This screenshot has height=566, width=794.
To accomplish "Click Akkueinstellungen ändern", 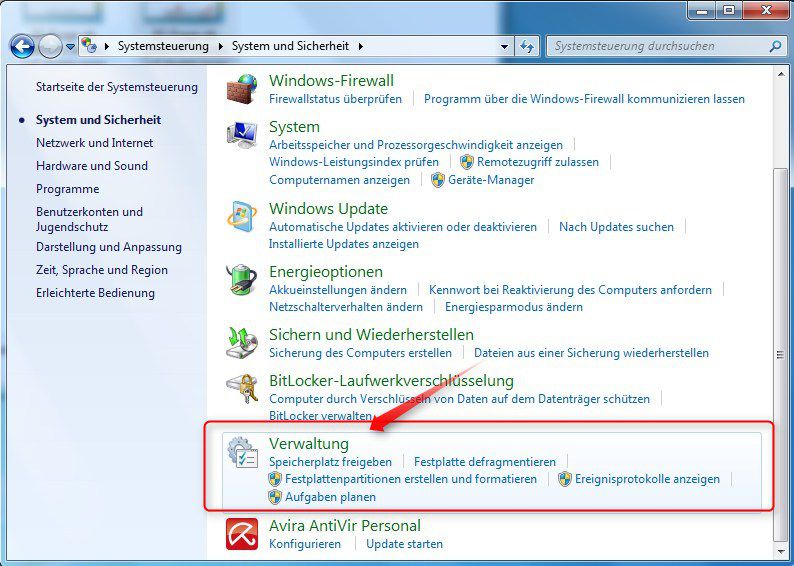I will click(338, 290).
